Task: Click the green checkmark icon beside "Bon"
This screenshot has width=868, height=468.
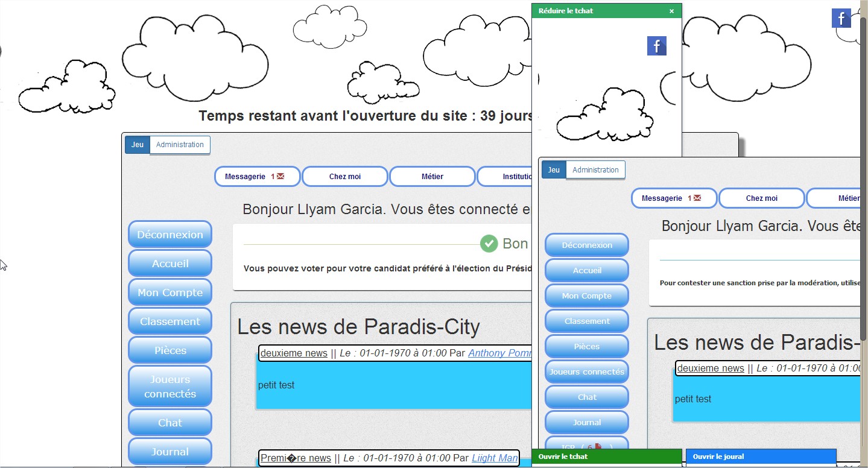Action: pyautogui.click(x=489, y=244)
